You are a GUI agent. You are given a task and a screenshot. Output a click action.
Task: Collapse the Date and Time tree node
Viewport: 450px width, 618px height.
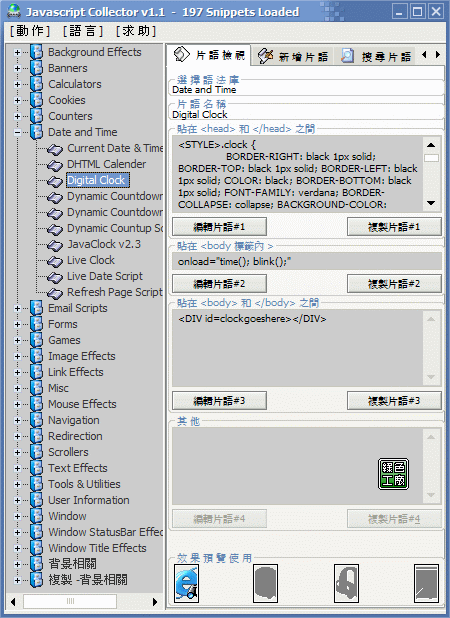[17, 132]
